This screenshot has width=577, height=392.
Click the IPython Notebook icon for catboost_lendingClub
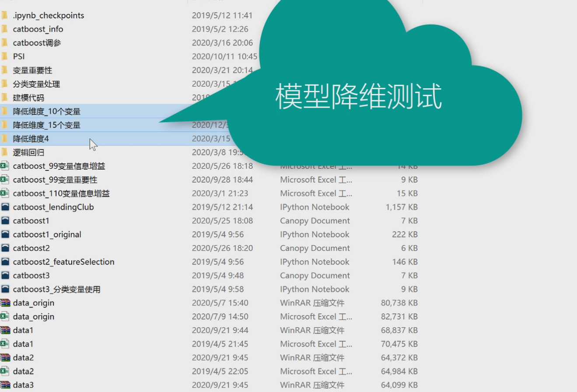(x=7, y=207)
